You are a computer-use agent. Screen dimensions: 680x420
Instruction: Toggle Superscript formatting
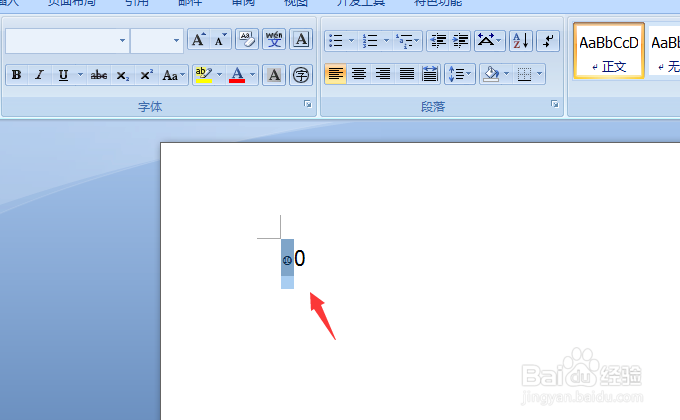(x=147, y=75)
